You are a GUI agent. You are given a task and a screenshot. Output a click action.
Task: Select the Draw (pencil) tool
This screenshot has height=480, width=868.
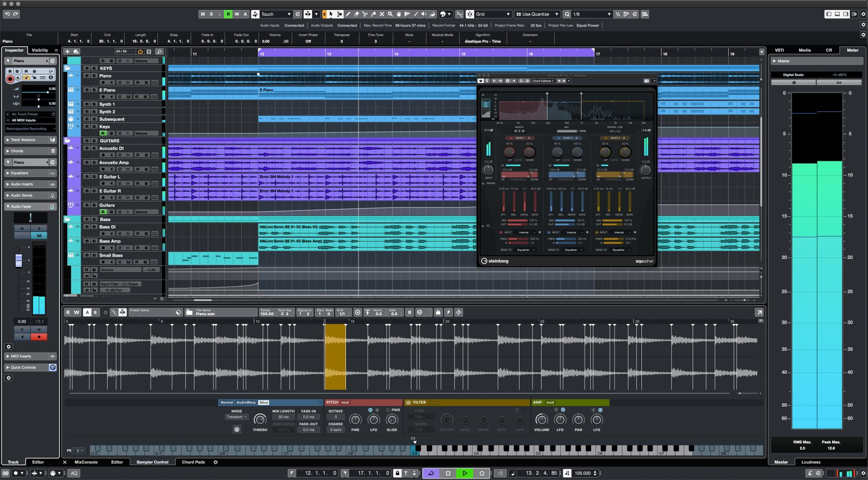348,14
